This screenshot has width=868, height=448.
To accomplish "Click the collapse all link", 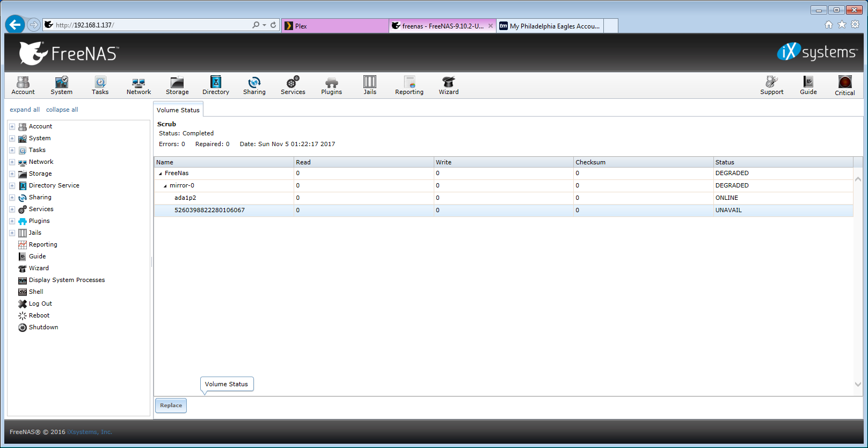I will [x=62, y=110].
